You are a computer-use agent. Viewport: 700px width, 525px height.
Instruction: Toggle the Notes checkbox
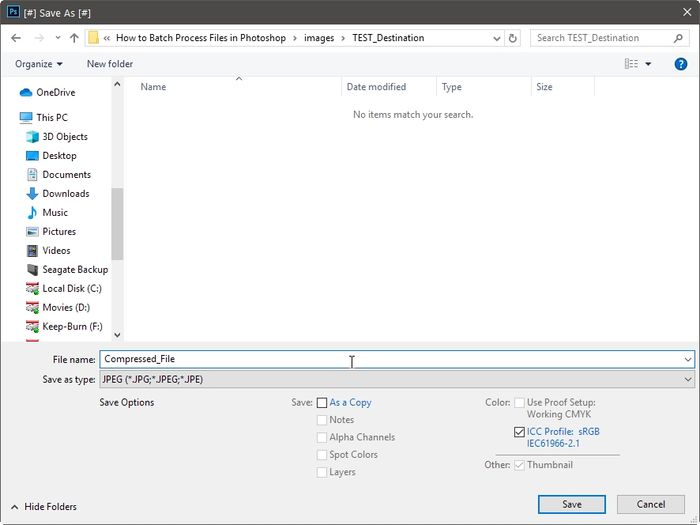(322, 420)
